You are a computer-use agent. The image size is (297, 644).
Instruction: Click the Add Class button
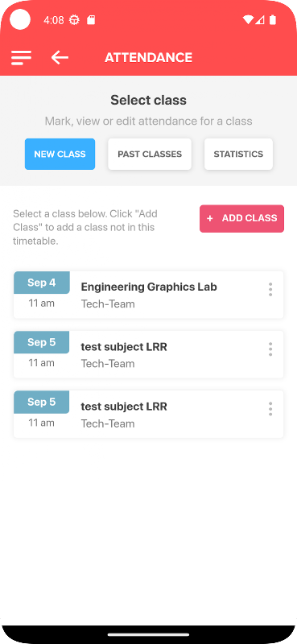click(x=242, y=218)
